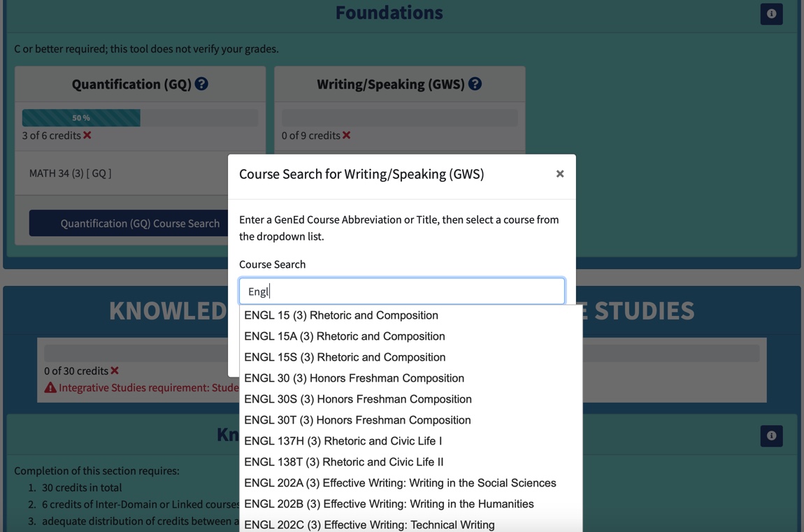804x532 pixels.
Task: Select ENGL 30 Honors Freshman Composition
Action: [354, 378]
